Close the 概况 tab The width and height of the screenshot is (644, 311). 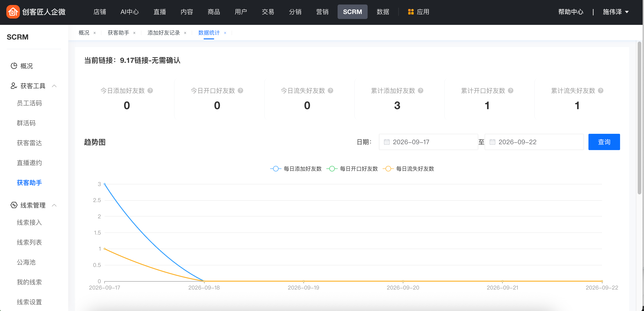[x=94, y=33]
